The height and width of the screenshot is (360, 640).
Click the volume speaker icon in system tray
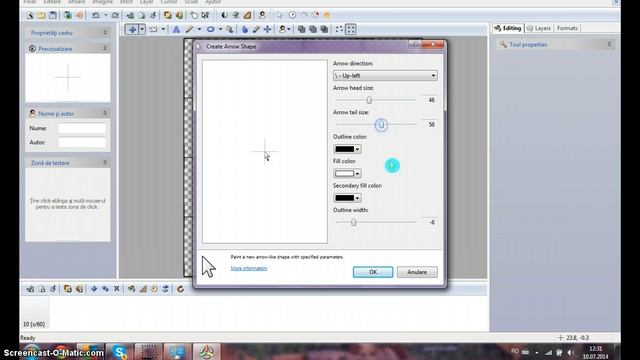coord(570,352)
